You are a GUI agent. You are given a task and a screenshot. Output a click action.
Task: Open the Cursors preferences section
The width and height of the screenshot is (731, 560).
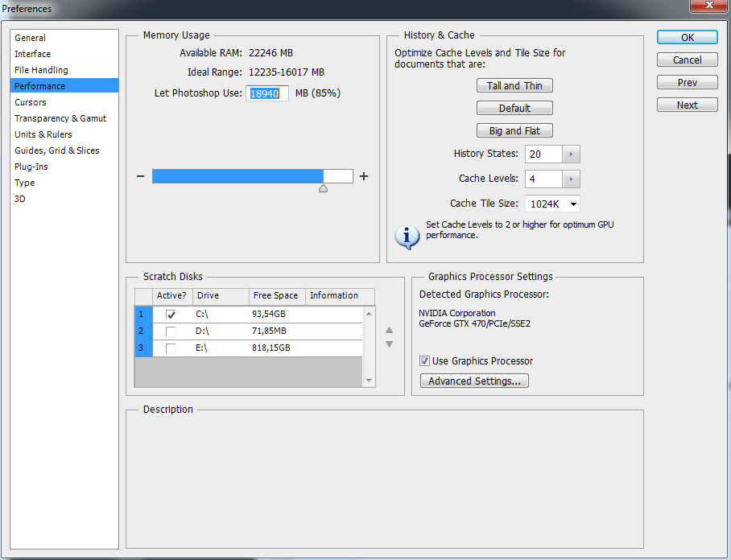(x=31, y=102)
